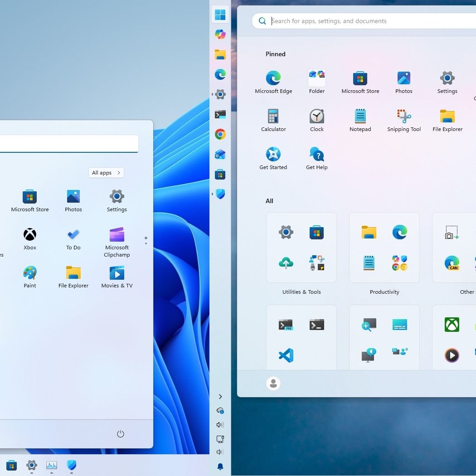The height and width of the screenshot is (476, 476).
Task: Open the user account avatar
Action: point(273,384)
